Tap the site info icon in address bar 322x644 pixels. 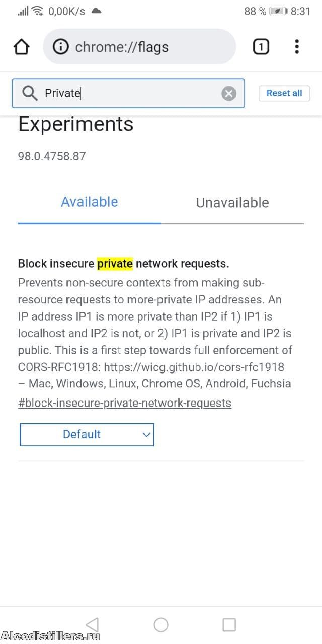point(61,47)
